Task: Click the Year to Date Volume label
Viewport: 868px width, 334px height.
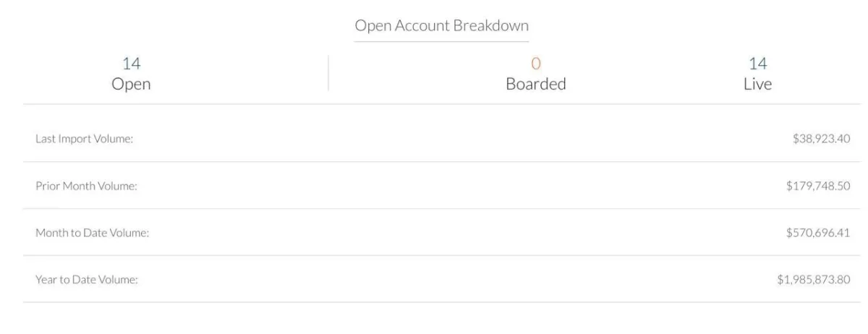Action: [87, 279]
